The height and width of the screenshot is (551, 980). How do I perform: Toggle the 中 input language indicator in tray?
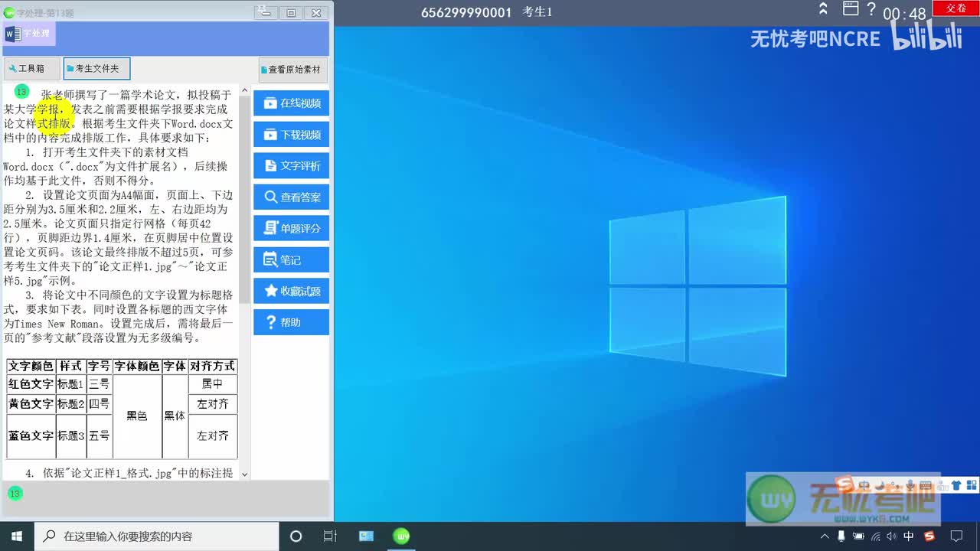pos(909,536)
